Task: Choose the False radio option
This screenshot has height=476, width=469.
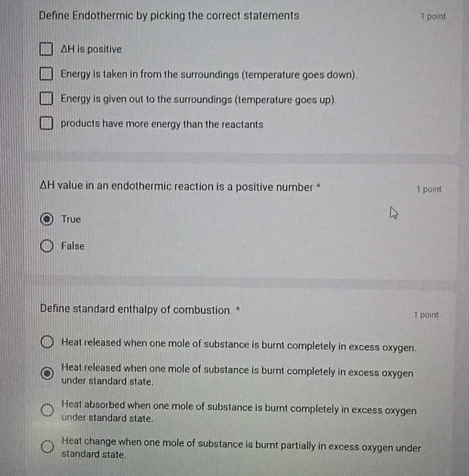Action: pos(47,246)
